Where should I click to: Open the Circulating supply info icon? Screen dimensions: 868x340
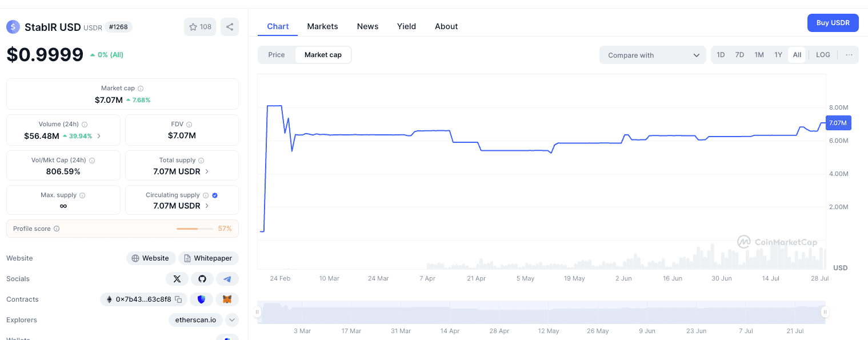coord(206,195)
